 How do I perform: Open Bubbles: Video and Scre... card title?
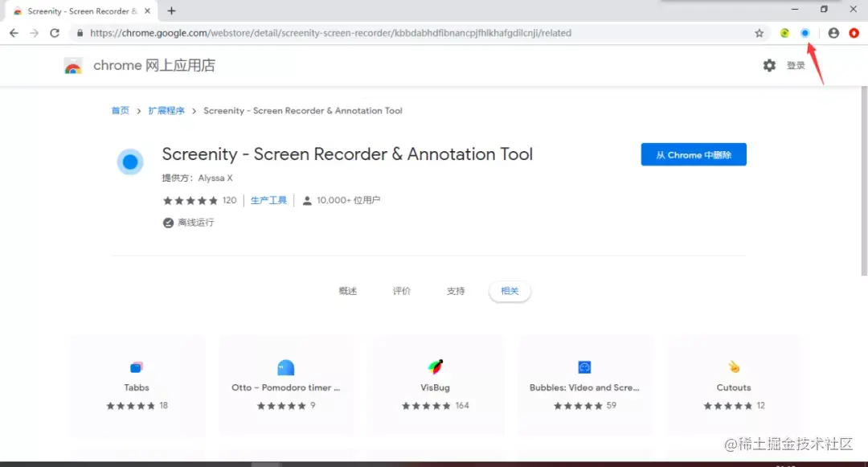(x=584, y=388)
